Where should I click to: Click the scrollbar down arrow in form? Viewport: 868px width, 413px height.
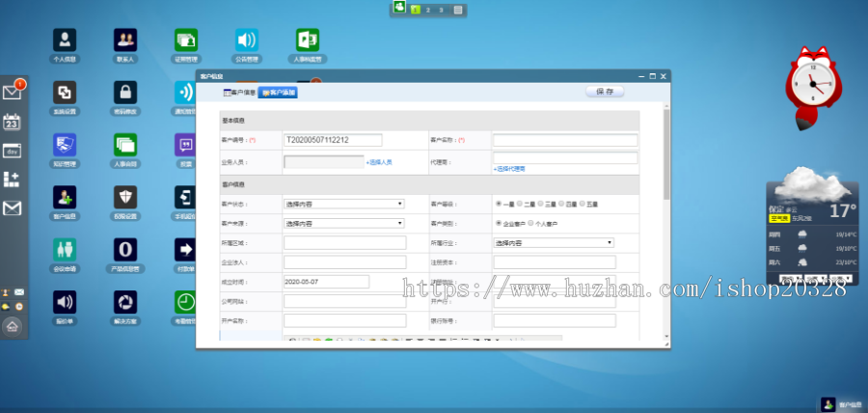point(666,336)
